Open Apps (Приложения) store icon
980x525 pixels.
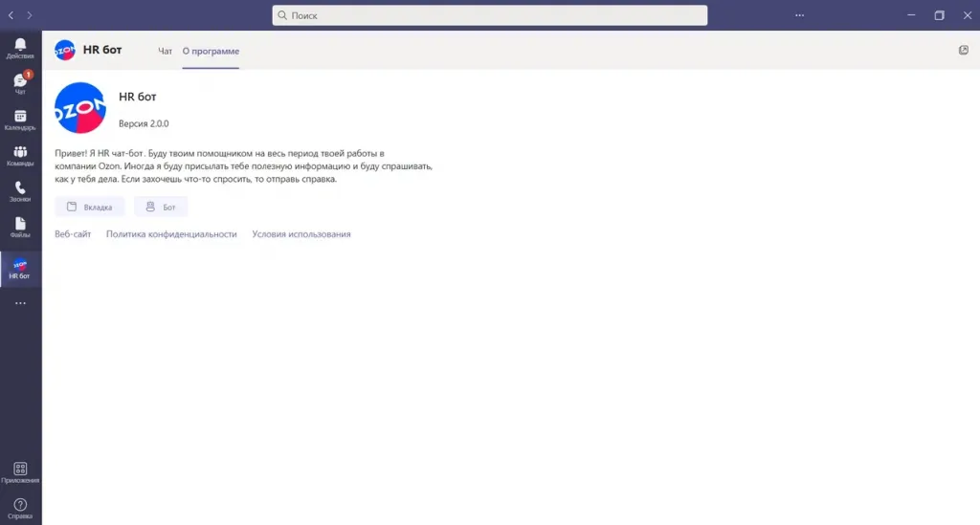click(x=20, y=472)
